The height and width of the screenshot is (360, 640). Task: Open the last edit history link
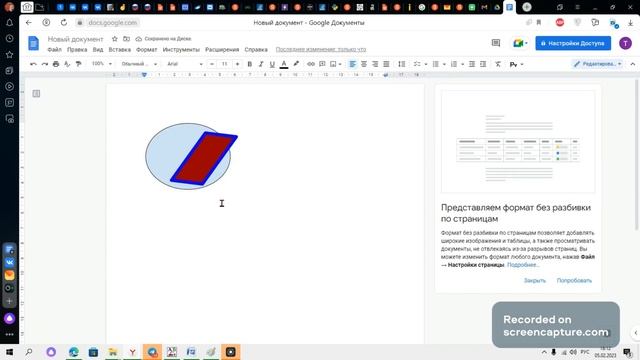coord(321,49)
